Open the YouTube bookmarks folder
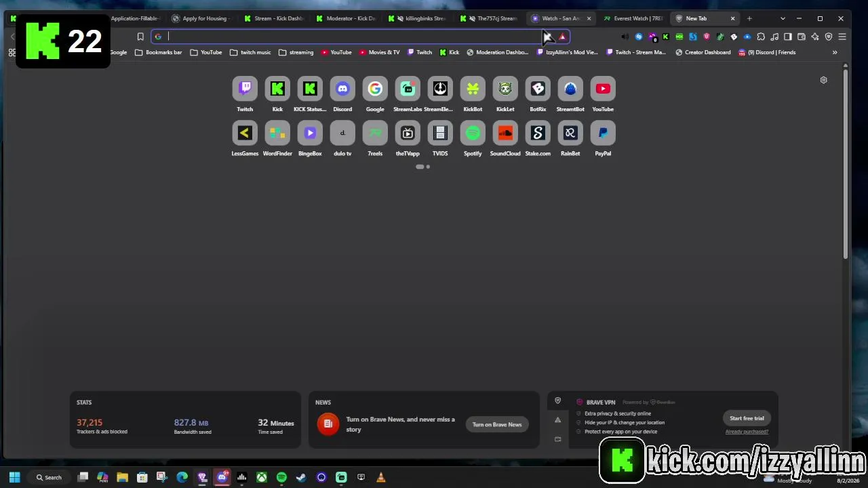 pyautogui.click(x=206, y=52)
